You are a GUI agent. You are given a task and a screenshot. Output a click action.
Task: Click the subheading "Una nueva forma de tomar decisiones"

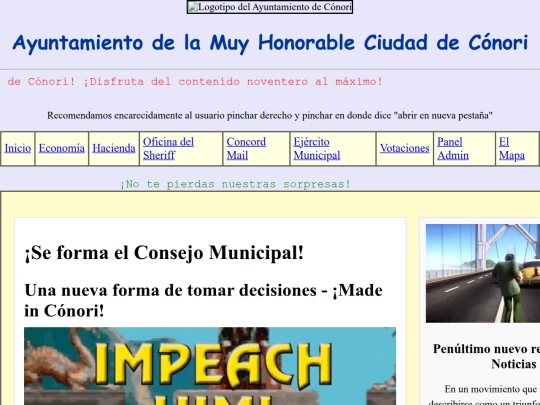pos(204,300)
